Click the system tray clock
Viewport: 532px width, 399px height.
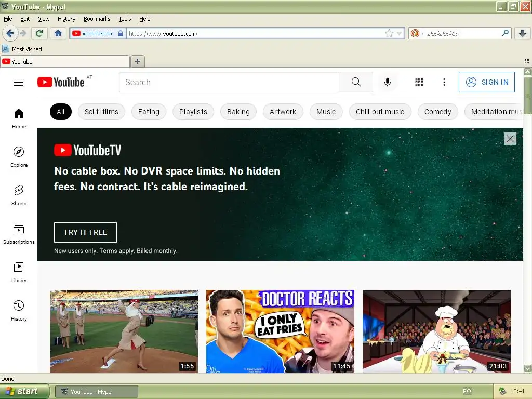click(x=517, y=391)
